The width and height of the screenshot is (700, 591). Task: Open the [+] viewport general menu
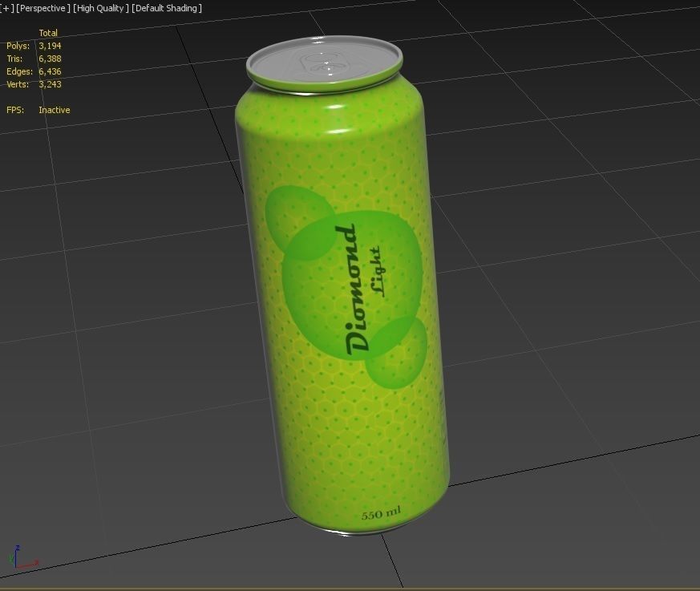pyautogui.click(x=7, y=8)
